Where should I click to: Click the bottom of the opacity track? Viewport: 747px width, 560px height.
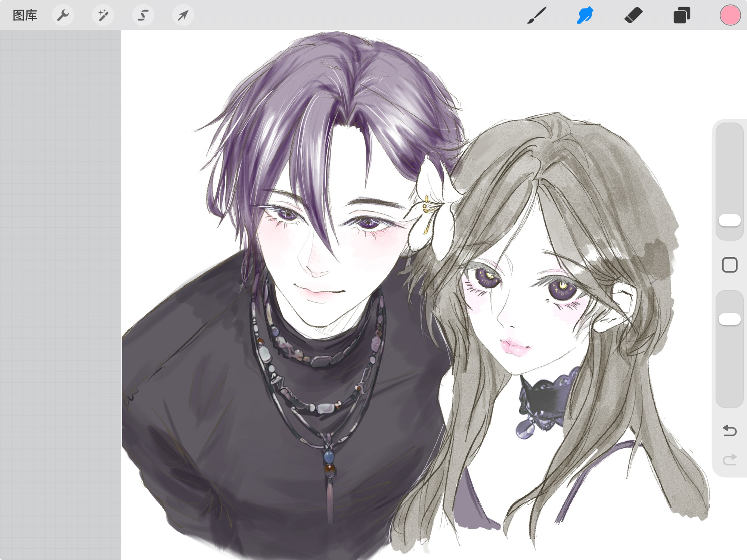click(729, 399)
